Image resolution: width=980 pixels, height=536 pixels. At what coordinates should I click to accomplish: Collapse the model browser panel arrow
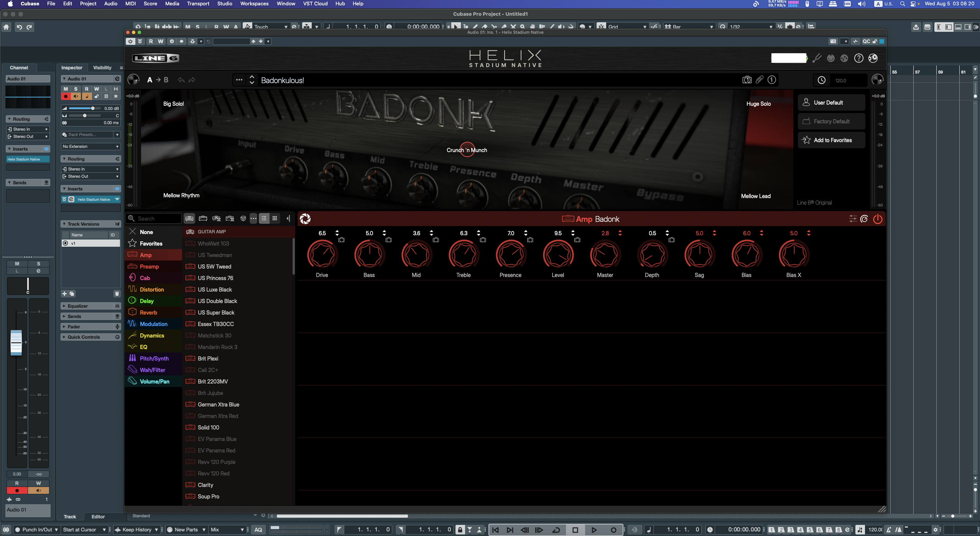pos(288,218)
